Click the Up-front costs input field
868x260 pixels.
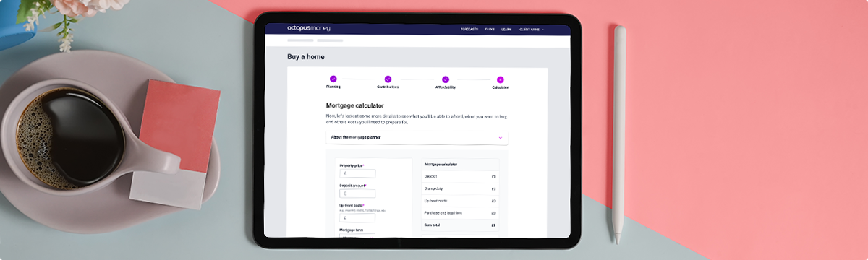pyautogui.click(x=358, y=217)
